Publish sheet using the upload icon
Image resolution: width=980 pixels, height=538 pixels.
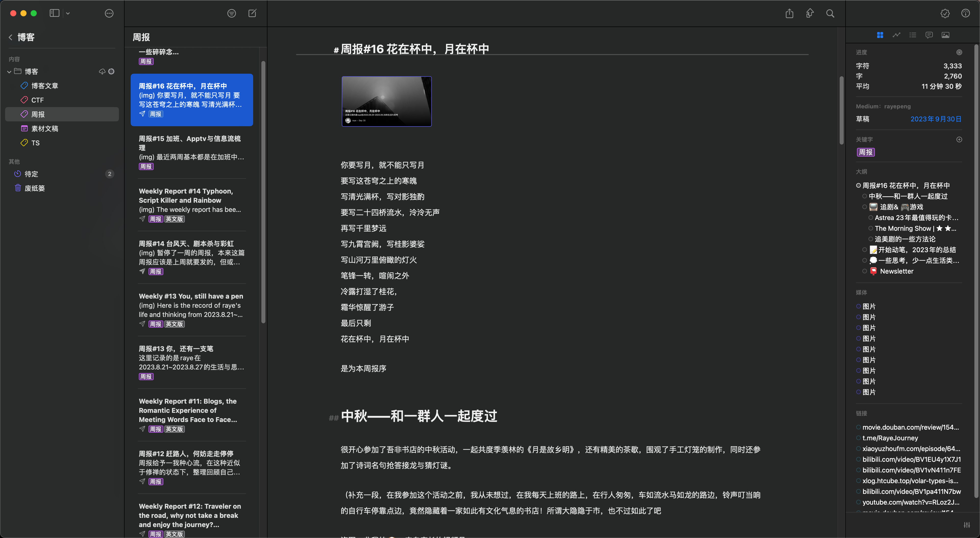tap(810, 13)
